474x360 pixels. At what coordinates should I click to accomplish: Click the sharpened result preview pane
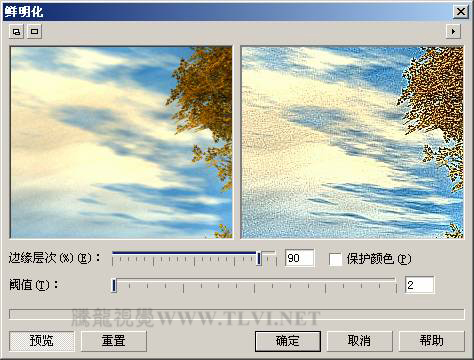pos(352,142)
